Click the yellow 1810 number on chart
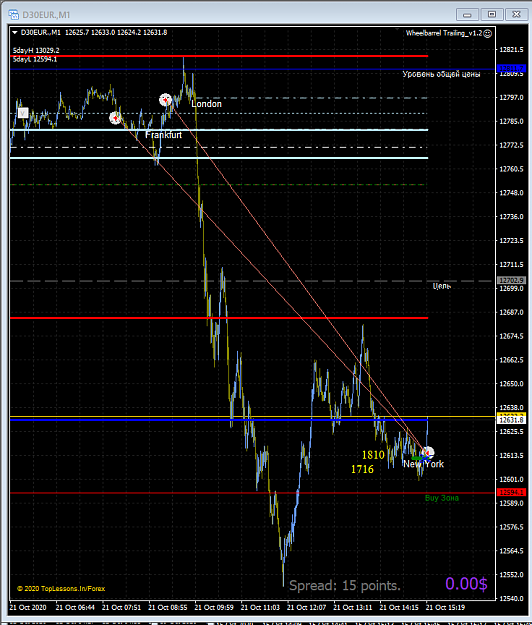This screenshot has height=625, width=532. pos(373,455)
